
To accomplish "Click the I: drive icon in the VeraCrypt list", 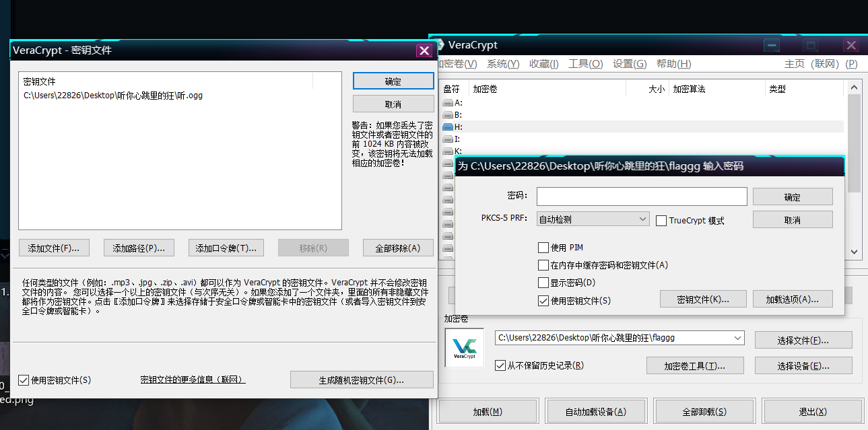I will tap(448, 139).
